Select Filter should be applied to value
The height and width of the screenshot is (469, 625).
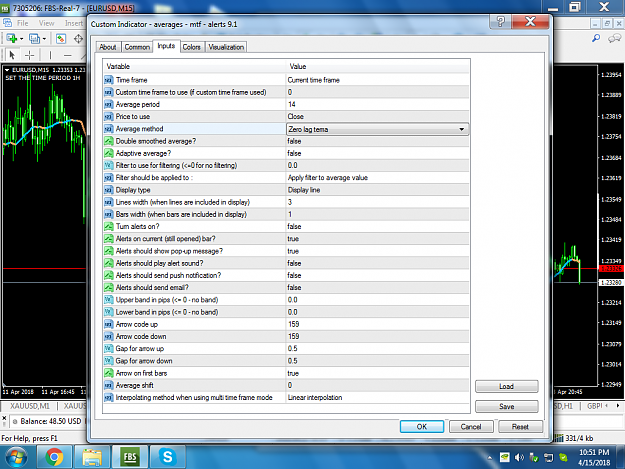(377, 178)
